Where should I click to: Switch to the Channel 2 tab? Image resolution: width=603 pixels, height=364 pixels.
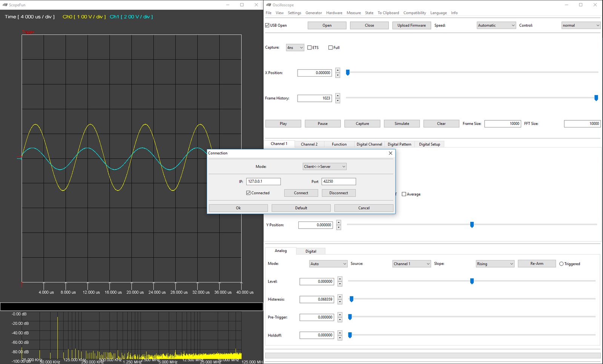(x=309, y=144)
